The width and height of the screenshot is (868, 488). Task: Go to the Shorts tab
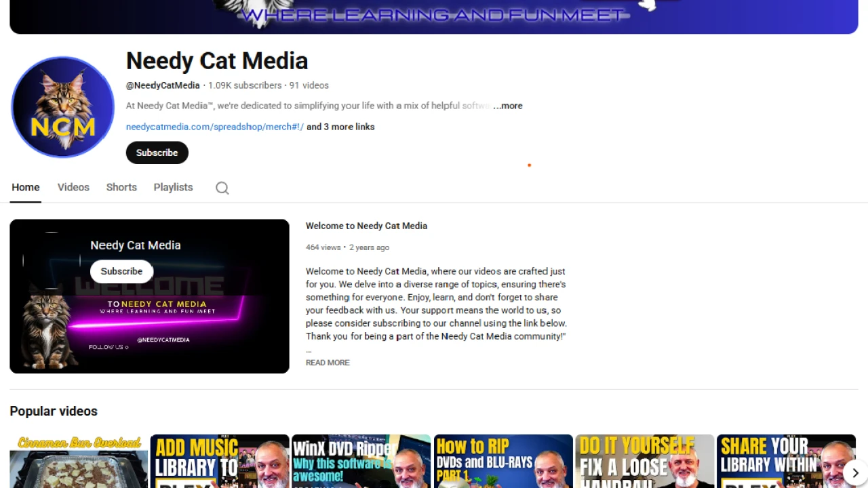121,187
